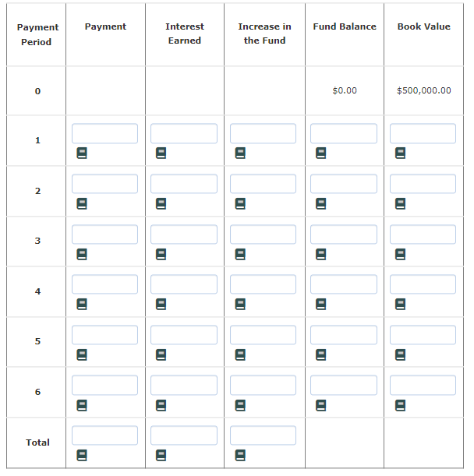Open the book icon under period 6 Payment
The width and height of the screenshot is (474, 476).
click(x=82, y=405)
